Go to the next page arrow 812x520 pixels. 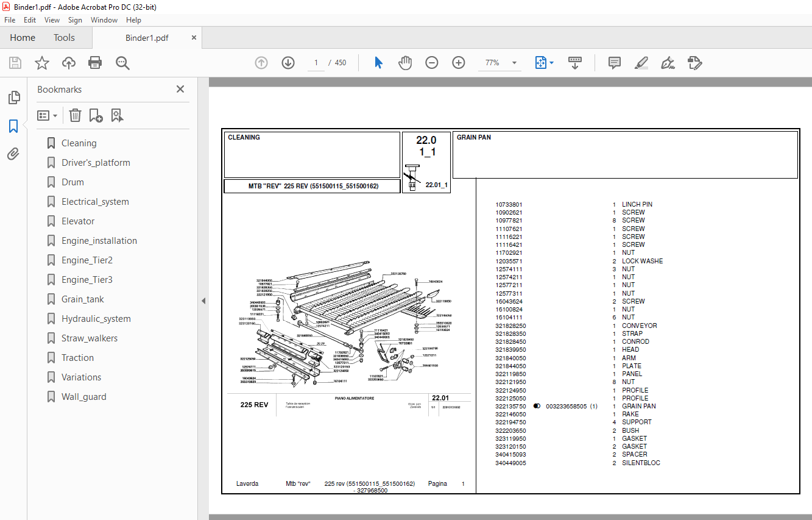tap(288, 63)
